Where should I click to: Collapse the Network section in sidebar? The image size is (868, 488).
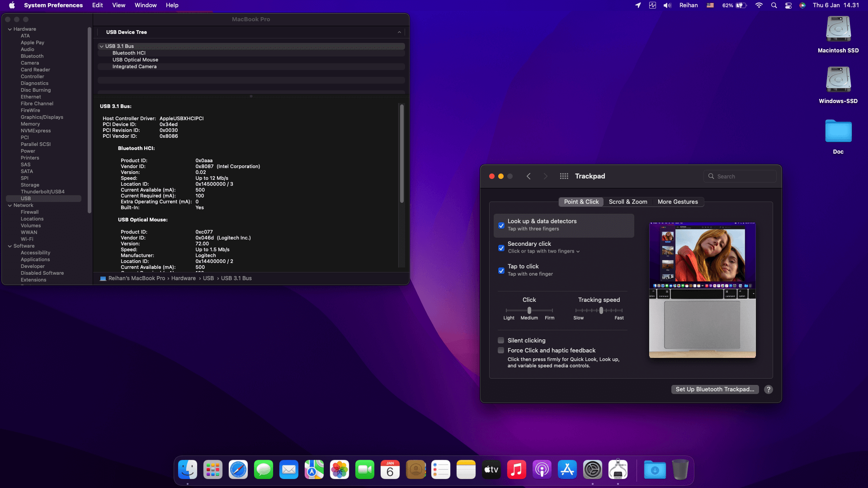pyautogui.click(x=9, y=205)
